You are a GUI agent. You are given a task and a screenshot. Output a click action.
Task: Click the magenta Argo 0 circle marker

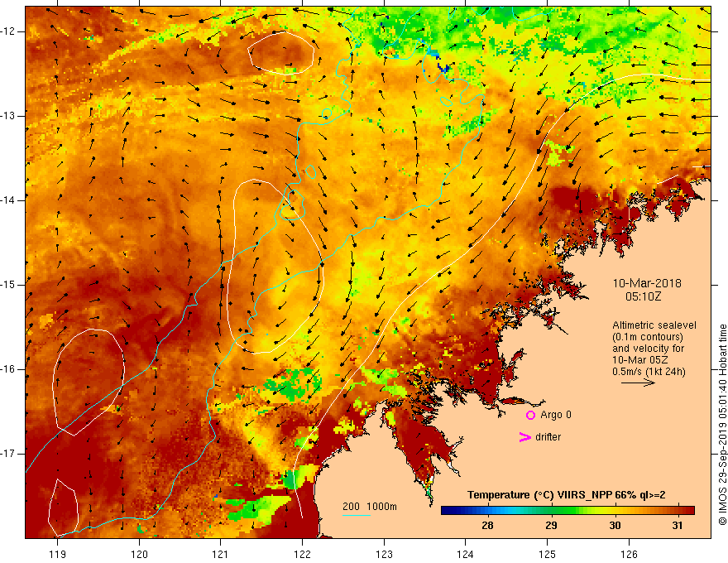click(x=530, y=415)
